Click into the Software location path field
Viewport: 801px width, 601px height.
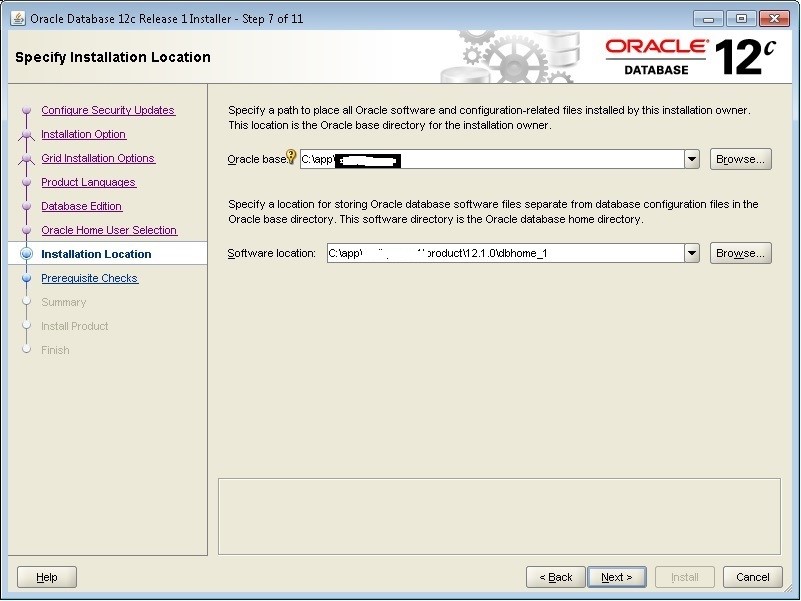coord(506,253)
